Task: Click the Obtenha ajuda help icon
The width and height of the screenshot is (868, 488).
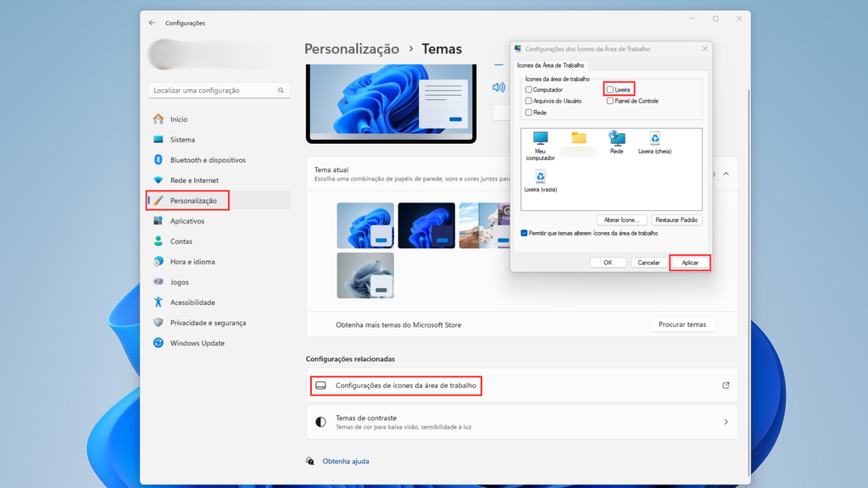Action: (x=310, y=461)
